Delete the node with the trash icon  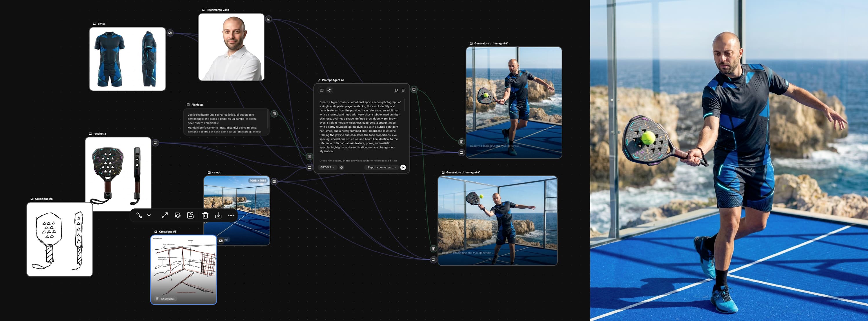tap(205, 215)
